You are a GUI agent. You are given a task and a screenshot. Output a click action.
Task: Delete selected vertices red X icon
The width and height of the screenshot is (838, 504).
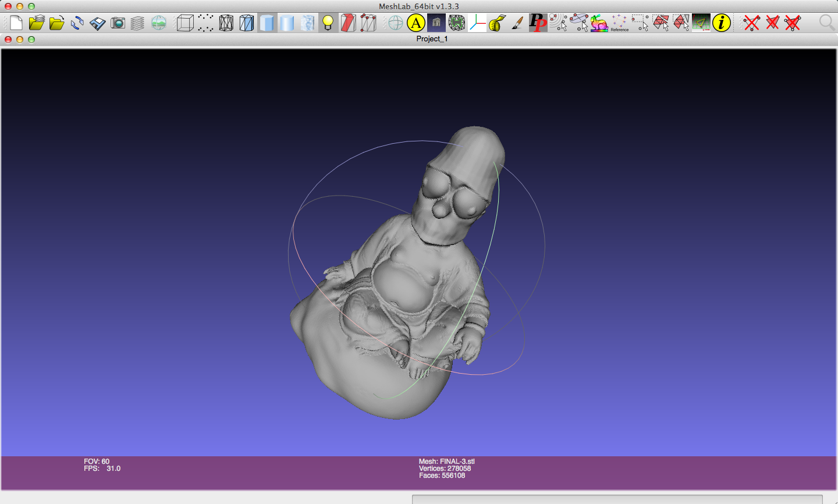tap(752, 23)
